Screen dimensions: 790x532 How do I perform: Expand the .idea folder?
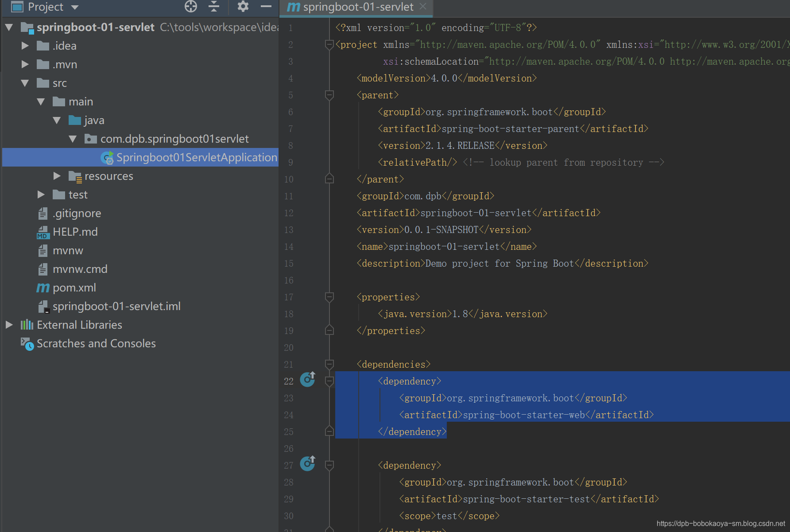click(25, 46)
